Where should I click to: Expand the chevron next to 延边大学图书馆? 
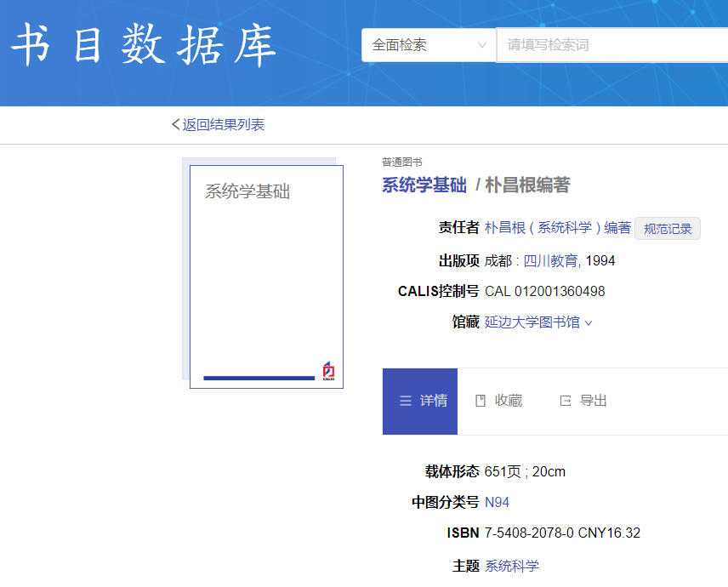point(589,323)
